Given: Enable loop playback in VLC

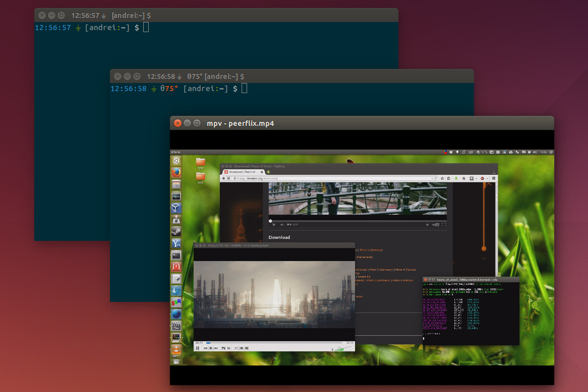Looking at the screenshot, I should click(x=241, y=348).
